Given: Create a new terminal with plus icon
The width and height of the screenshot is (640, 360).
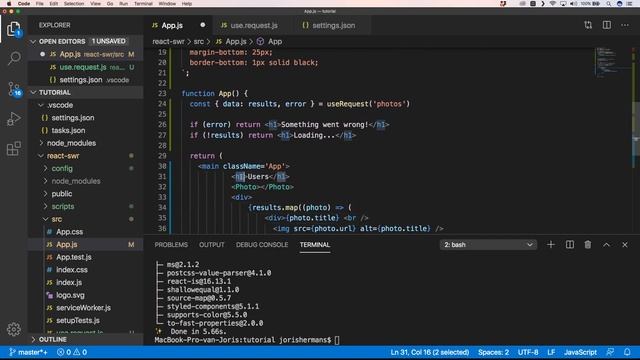Looking at the screenshot, I should 551,244.
